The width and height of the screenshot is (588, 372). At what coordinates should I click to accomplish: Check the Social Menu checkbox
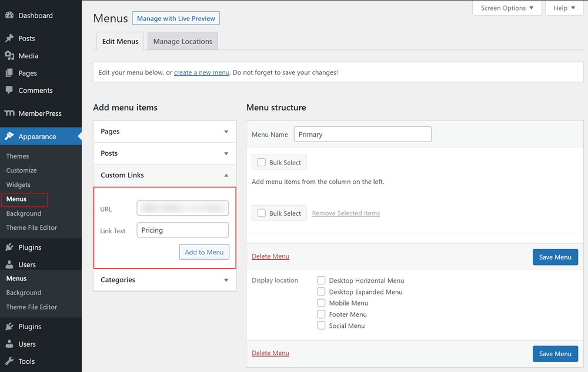click(x=321, y=326)
